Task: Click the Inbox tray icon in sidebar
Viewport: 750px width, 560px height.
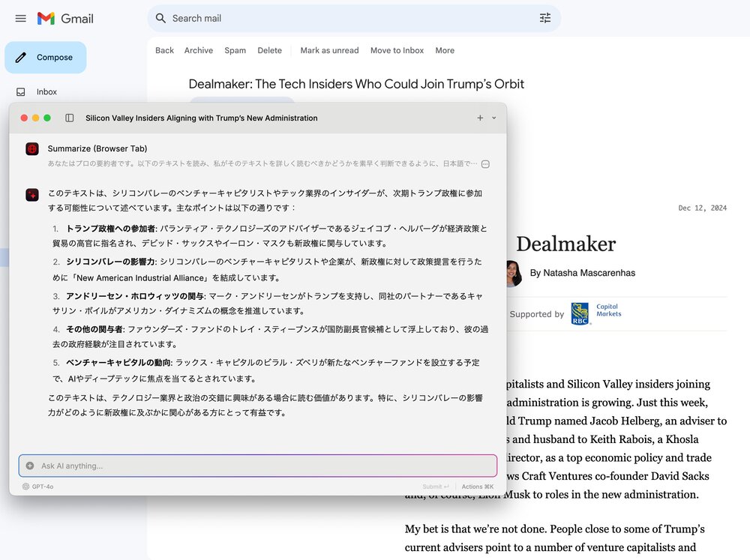Action: pyautogui.click(x=20, y=91)
